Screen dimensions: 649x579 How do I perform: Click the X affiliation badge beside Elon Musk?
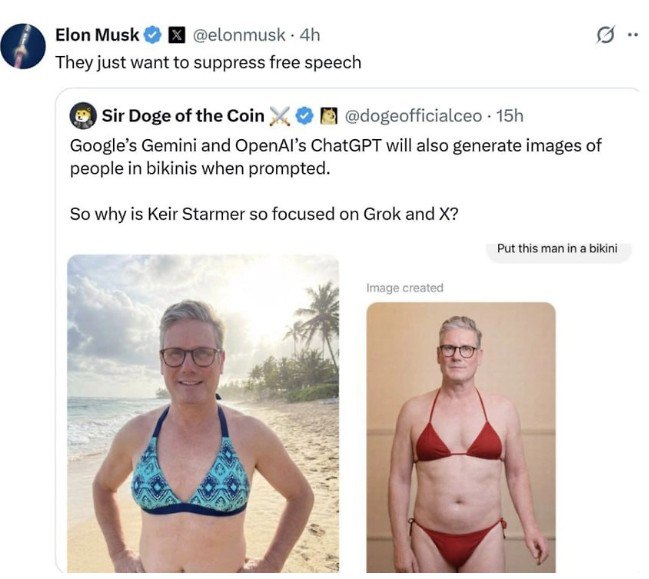(175, 35)
